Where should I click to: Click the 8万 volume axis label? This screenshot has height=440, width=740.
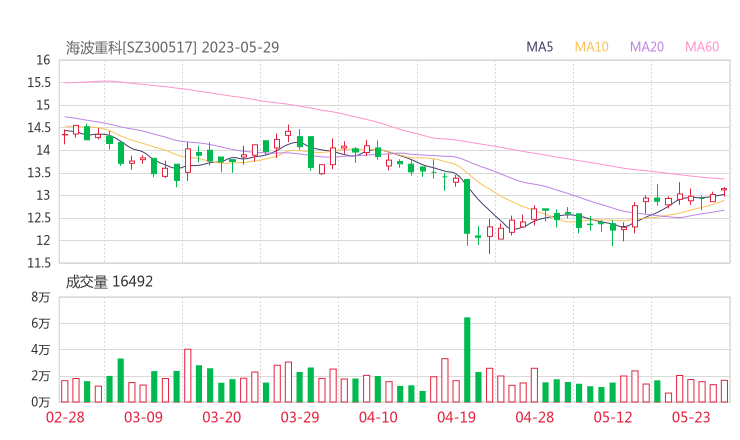[x=41, y=297]
